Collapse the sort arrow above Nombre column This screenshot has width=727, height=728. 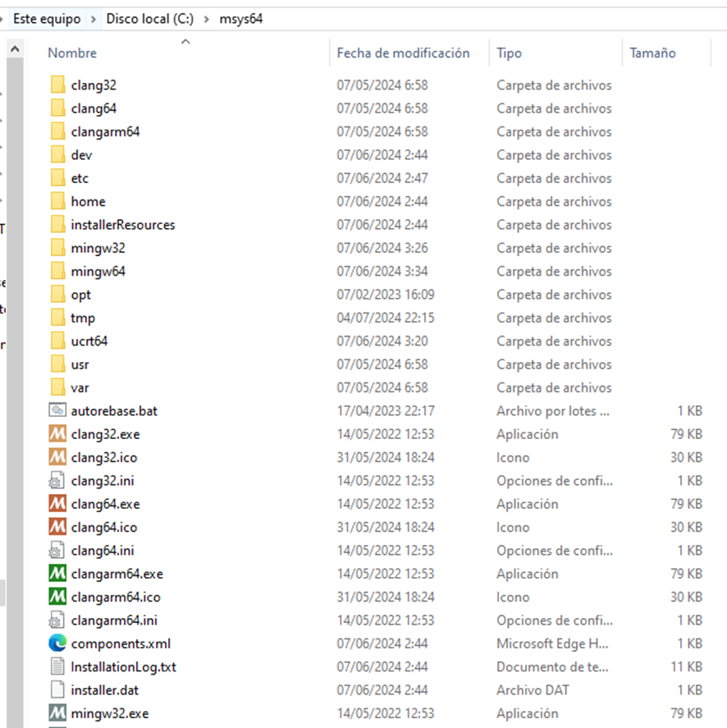[185, 42]
